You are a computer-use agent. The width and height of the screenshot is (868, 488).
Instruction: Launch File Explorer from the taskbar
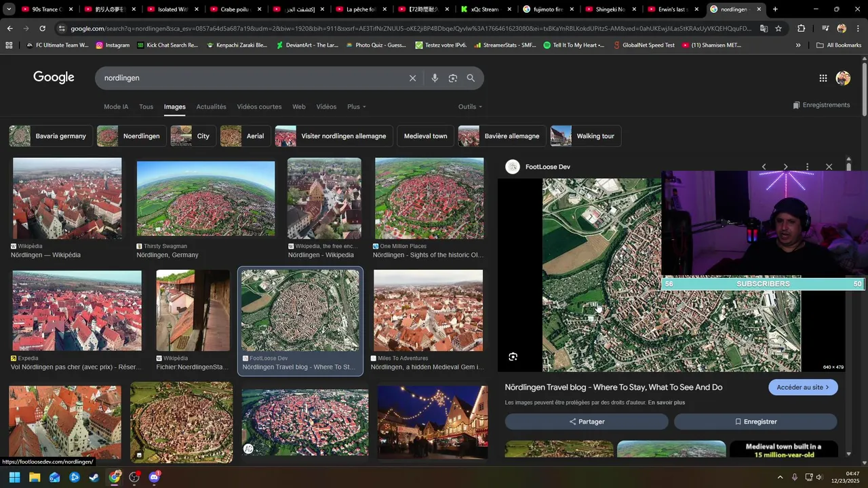click(35, 477)
